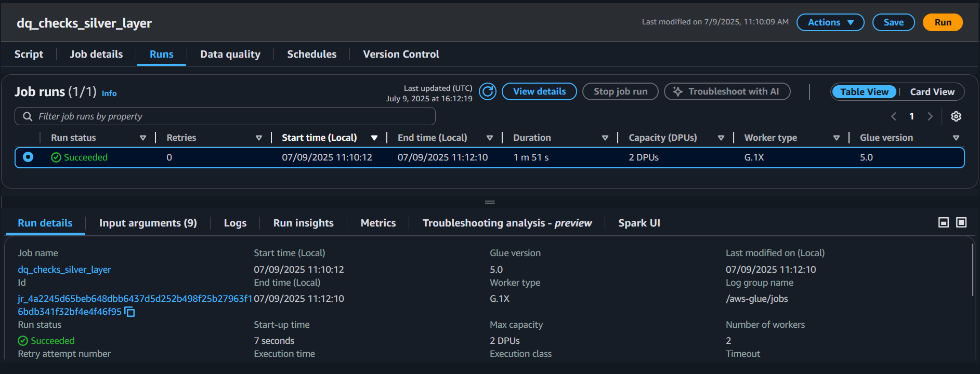This screenshot has height=374, width=980.
Task: Click the Succeeded status icon in table row
Action: (56, 157)
